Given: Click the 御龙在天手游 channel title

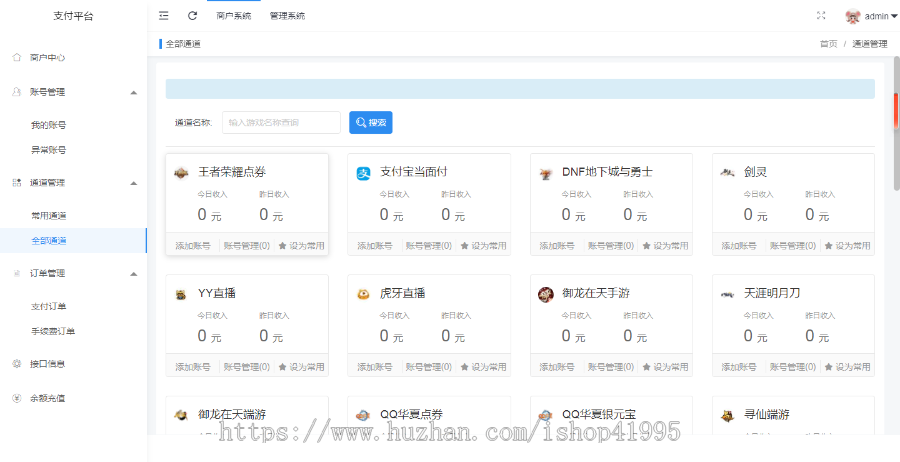Looking at the screenshot, I should pyautogui.click(x=596, y=293).
